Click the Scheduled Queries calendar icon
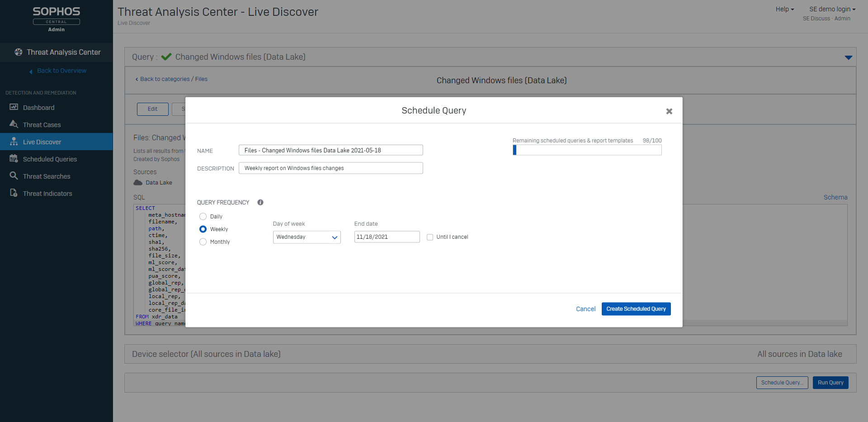 pos(14,159)
